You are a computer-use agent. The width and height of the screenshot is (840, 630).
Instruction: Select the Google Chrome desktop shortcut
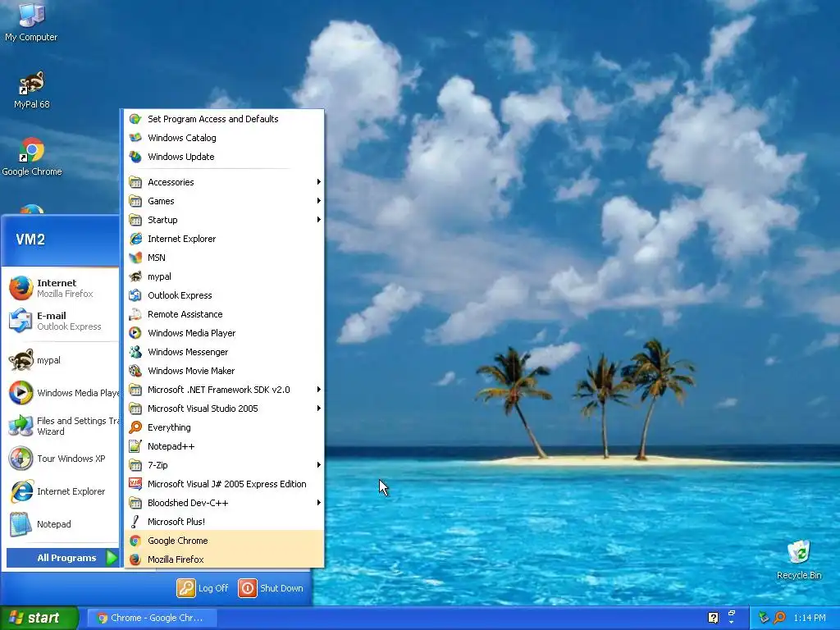point(32,157)
